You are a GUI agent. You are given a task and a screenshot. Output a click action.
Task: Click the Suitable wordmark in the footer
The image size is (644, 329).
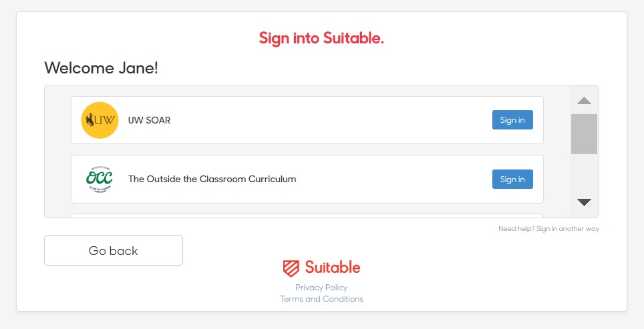click(x=332, y=268)
